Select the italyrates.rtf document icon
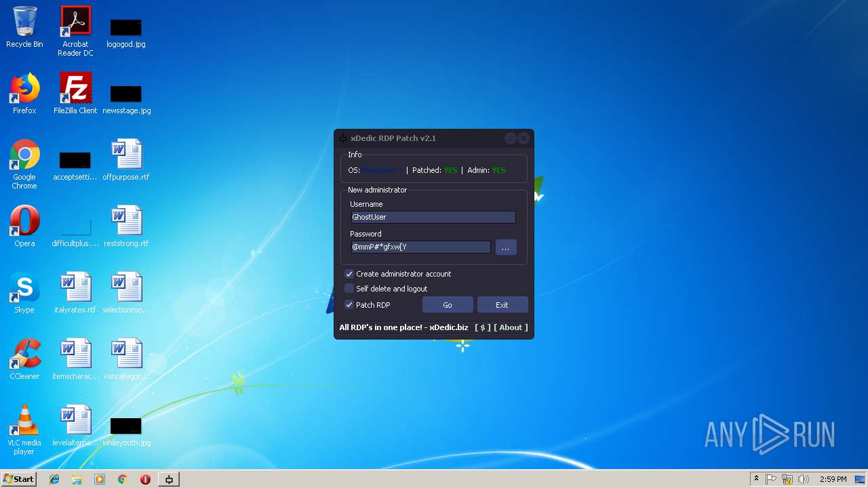 tap(75, 293)
